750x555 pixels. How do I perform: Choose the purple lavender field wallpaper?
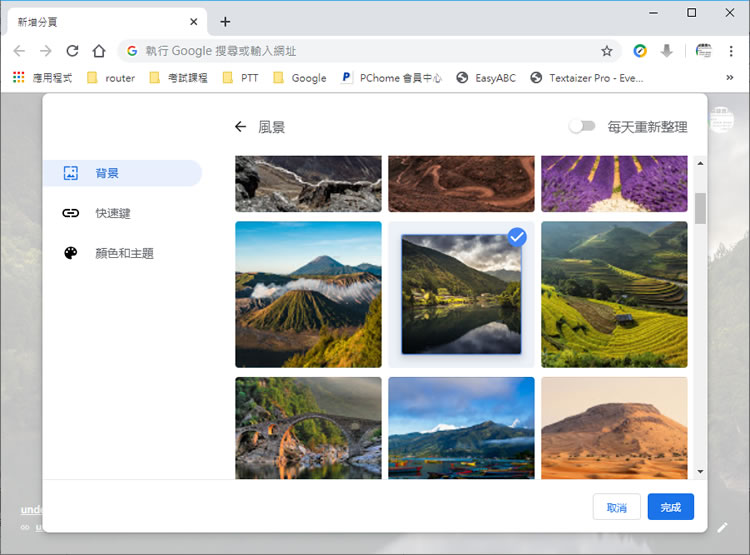(x=614, y=184)
